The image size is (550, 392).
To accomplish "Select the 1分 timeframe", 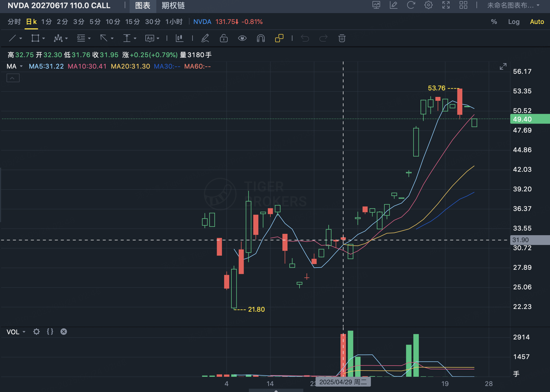I will tap(47, 22).
